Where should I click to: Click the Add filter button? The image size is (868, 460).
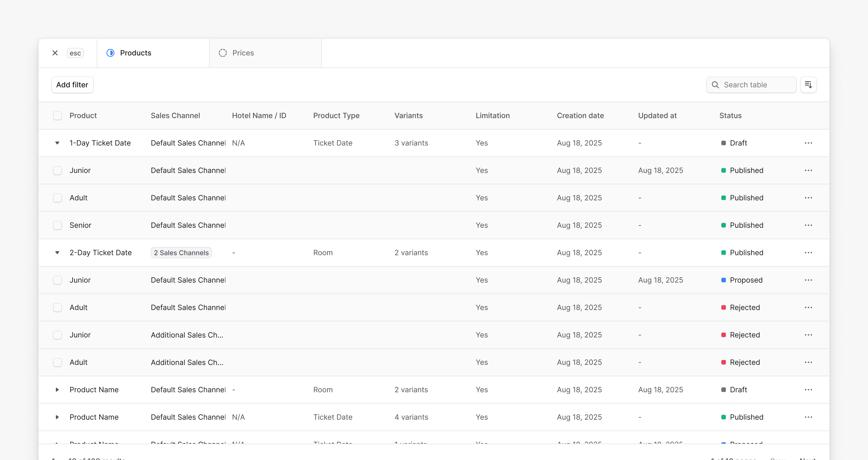(72, 85)
